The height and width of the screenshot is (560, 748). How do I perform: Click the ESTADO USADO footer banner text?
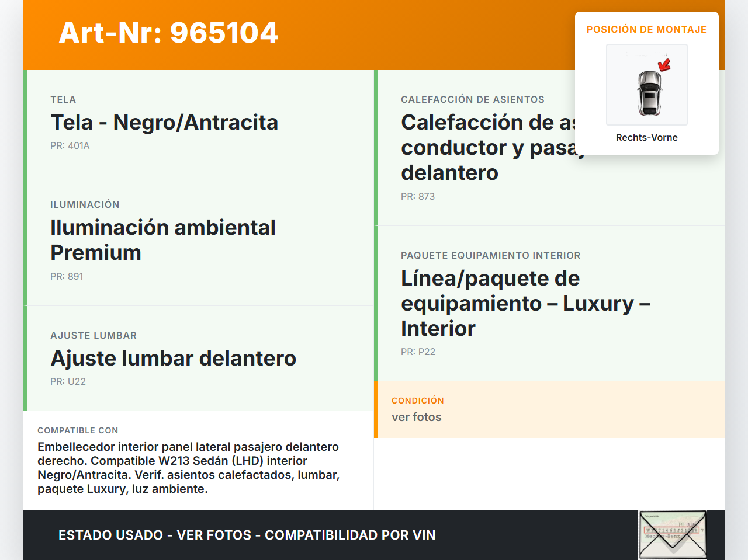click(247, 535)
